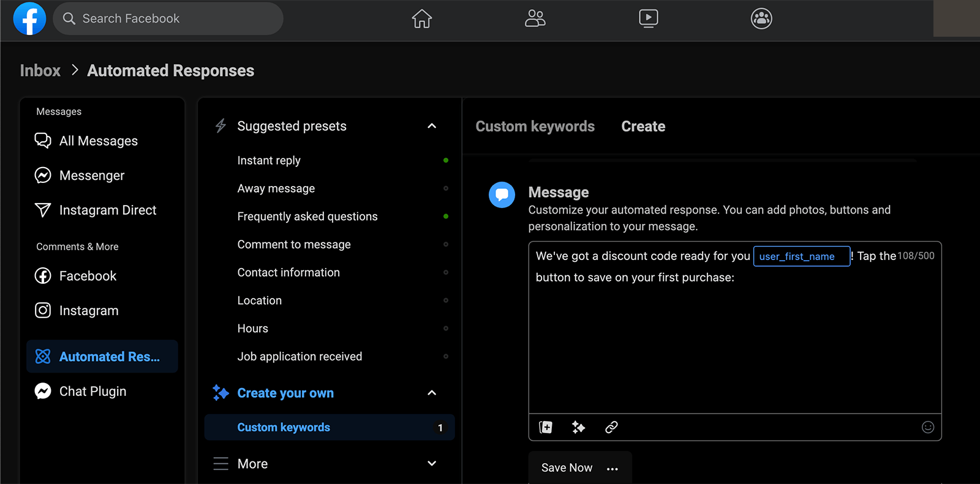Toggle Frequently asked questions status dot

point(446,217)
